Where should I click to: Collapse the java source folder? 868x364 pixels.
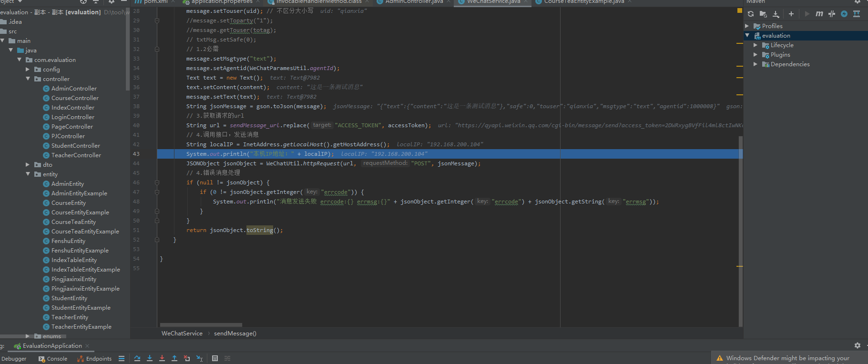click(10, 51)
